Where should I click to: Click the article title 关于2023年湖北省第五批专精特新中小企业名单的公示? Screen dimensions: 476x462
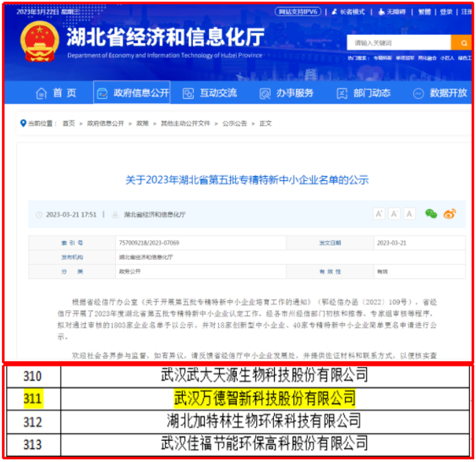(247, 180)
